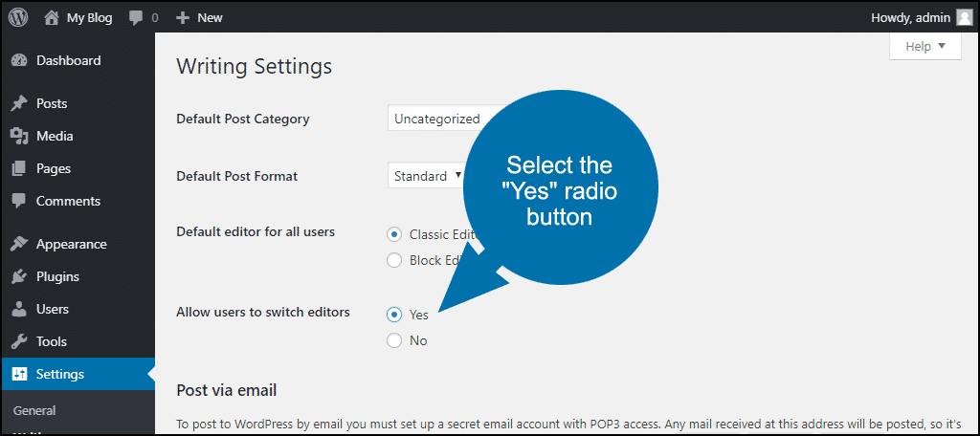Click the admin avatar icon
The height and width of the screenshot is (436, 980).
pos(965,17)
